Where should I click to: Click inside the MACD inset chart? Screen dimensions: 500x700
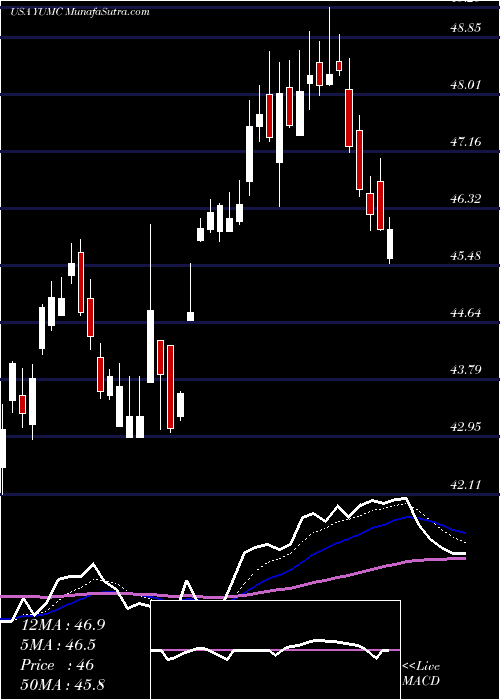click(x=276, y=650)
